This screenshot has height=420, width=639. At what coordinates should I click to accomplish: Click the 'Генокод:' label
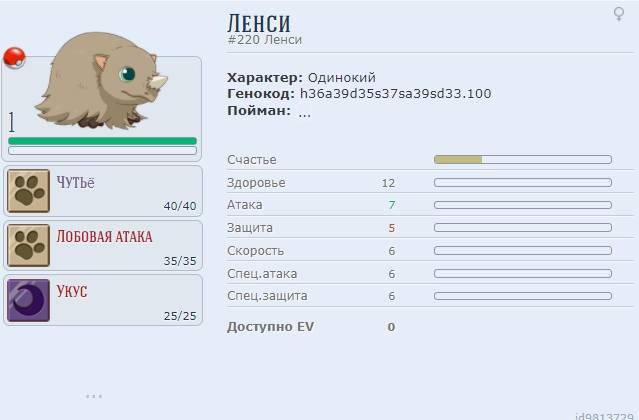261,94
